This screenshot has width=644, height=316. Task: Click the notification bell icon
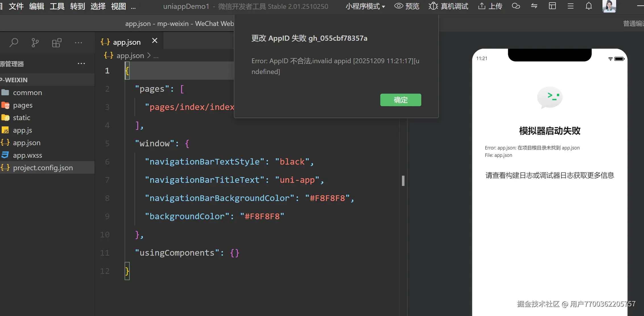coord(589,6)
